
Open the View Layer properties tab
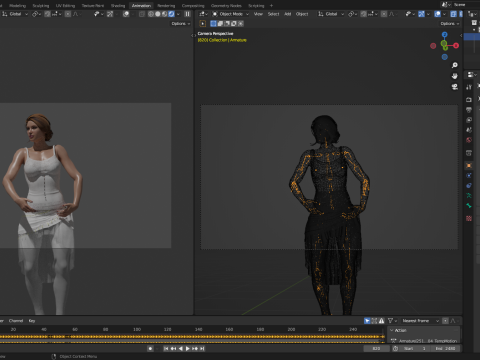[x=469, y=120]
